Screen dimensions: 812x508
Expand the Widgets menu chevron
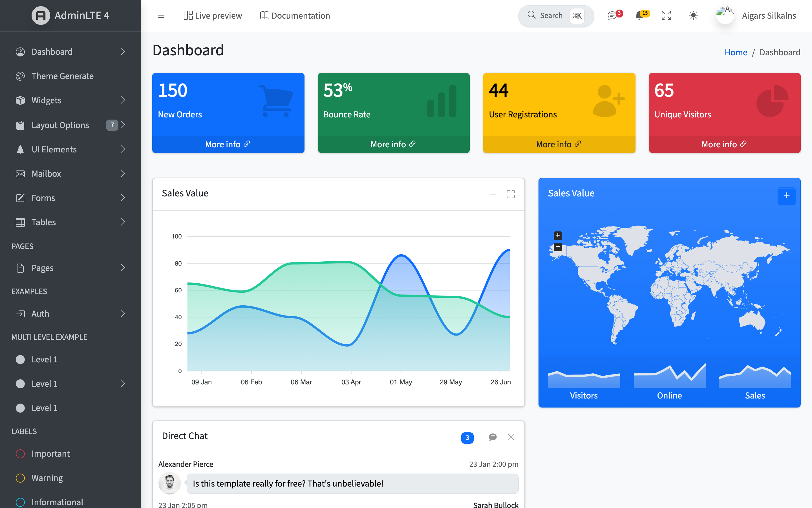click(123, 100)
